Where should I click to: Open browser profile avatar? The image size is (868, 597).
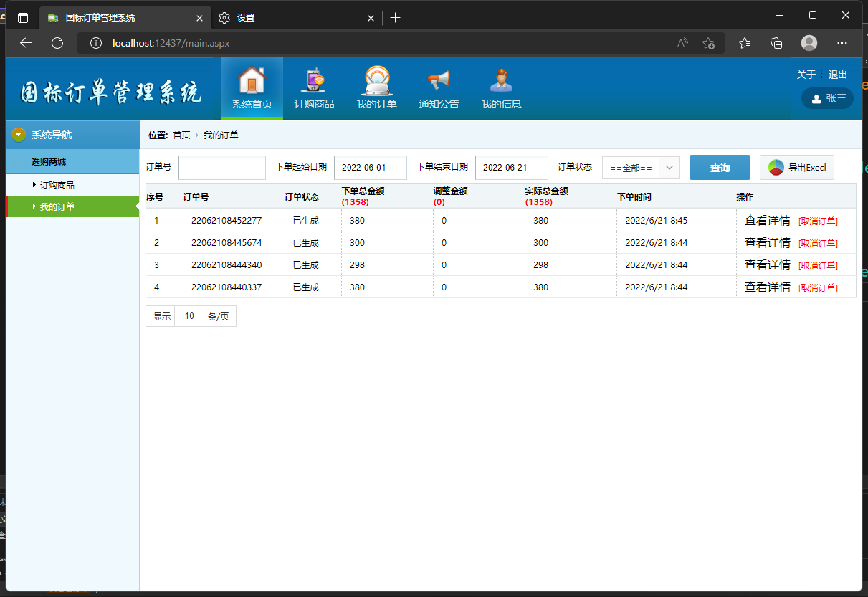coord(809,43)
